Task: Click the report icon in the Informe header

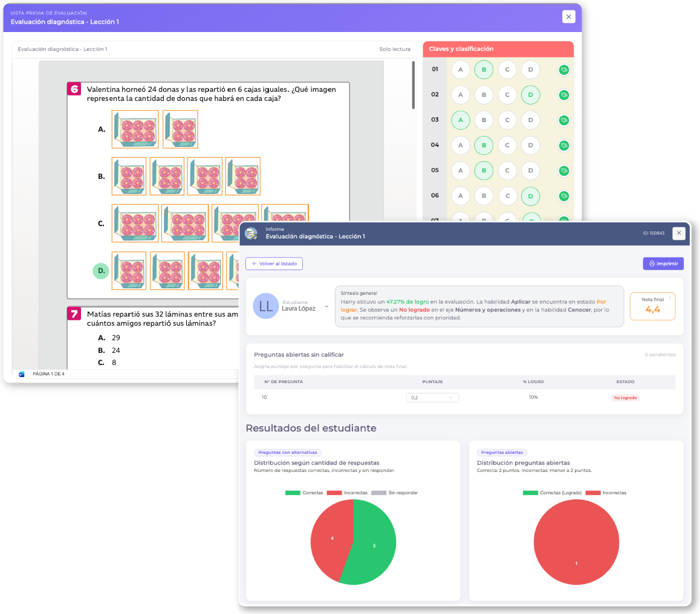Action: [251, 233]
